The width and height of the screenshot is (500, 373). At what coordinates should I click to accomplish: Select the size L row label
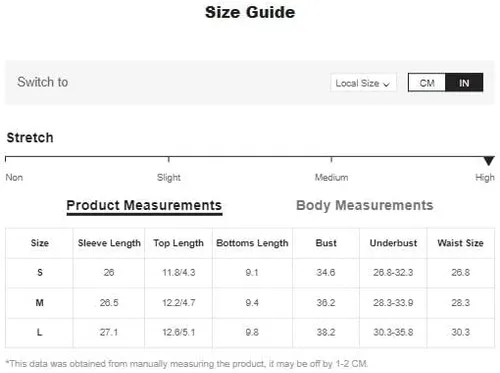[40, 332]
